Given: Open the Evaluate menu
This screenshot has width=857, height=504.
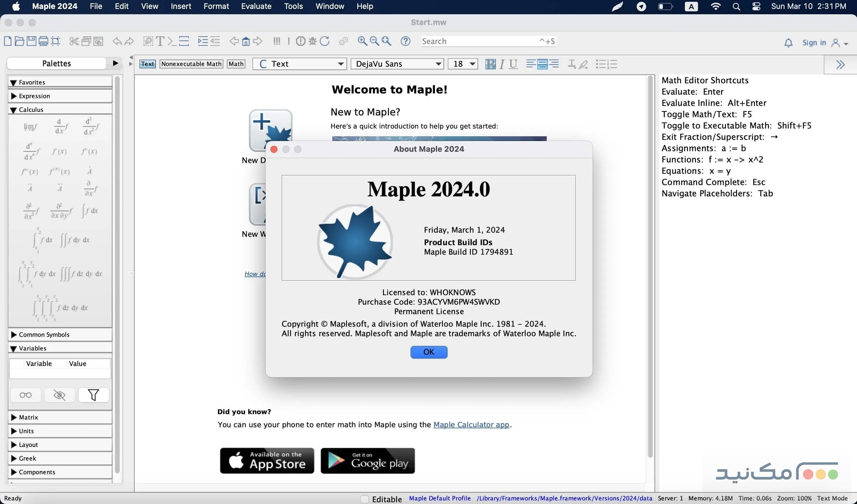Looking at the screenshot, I should click(256, 6).
